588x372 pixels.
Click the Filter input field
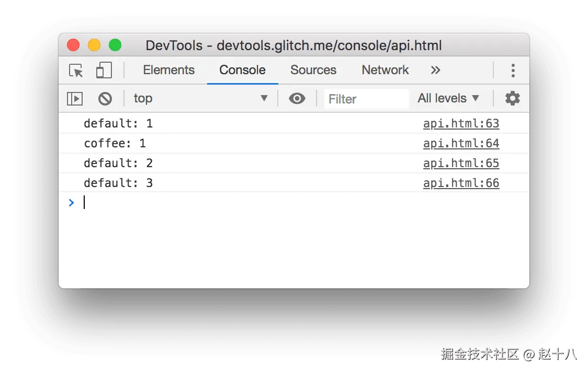pos(366,99)
